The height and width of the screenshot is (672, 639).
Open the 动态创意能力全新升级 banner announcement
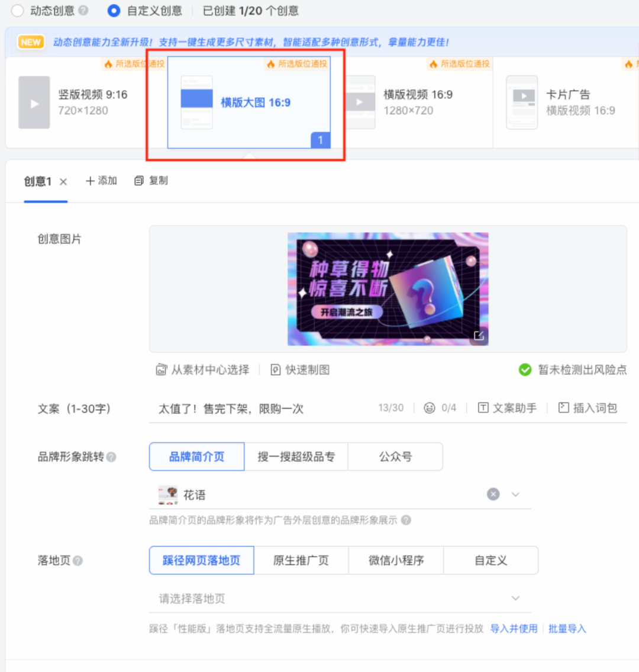click(x=251, y=42)
